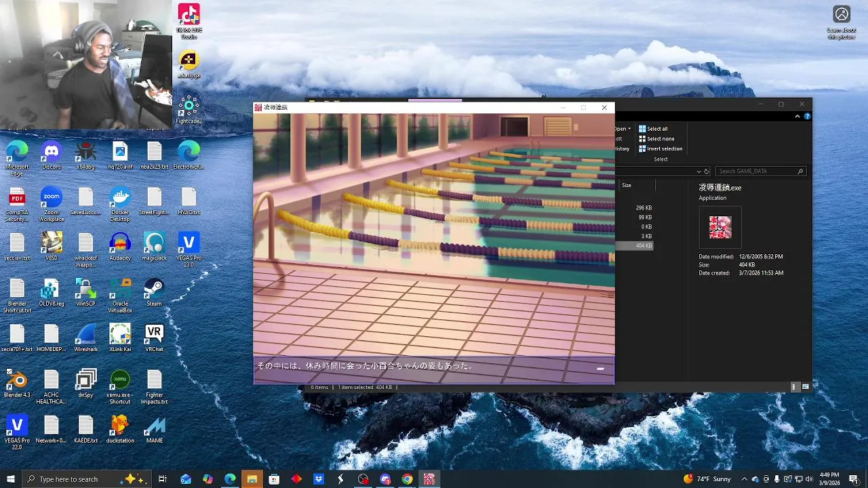Viewport: 868px width, 488px height.
Task: Refresh the Explorer folder view
Action: pos(706,171)
